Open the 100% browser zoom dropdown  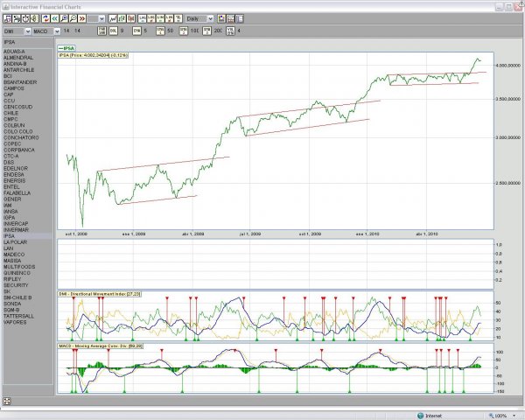(x=514, y=416)
